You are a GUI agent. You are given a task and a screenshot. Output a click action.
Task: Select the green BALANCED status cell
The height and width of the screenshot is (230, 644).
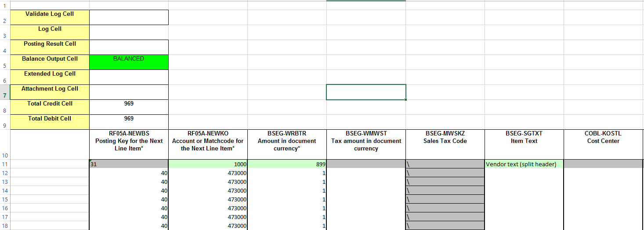click(129, 62)
